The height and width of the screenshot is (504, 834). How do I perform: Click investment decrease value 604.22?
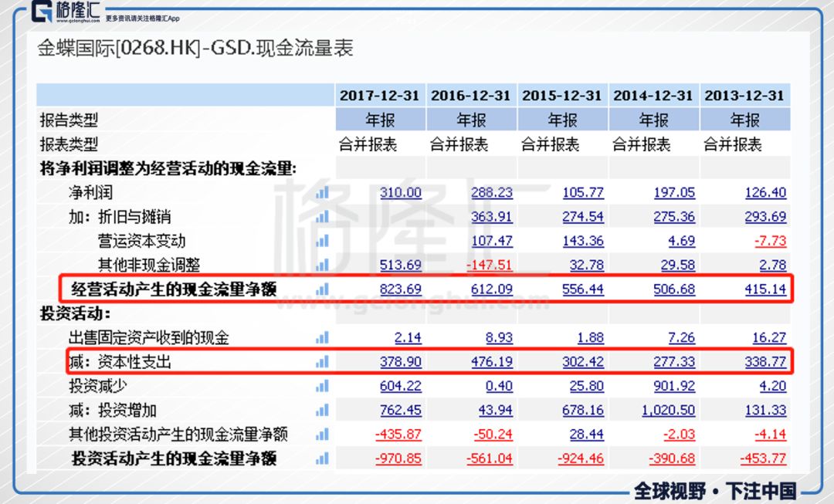click(x=401, y=386)
